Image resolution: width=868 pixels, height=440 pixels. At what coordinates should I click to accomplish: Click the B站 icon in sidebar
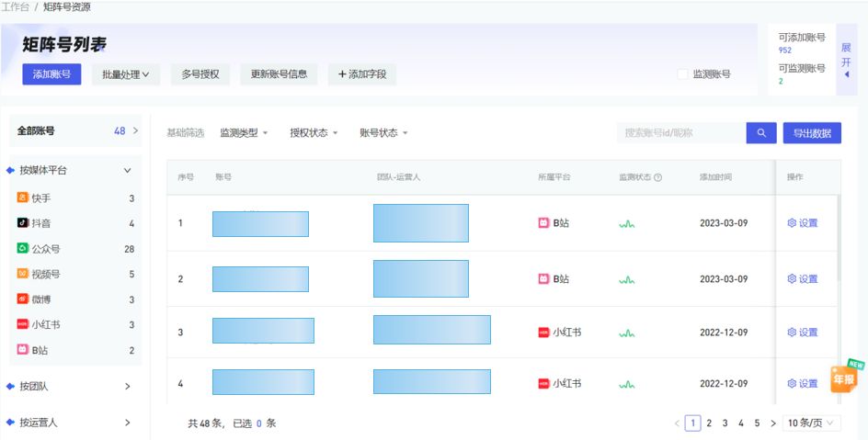pyautogui.click(x=22, y=349)
